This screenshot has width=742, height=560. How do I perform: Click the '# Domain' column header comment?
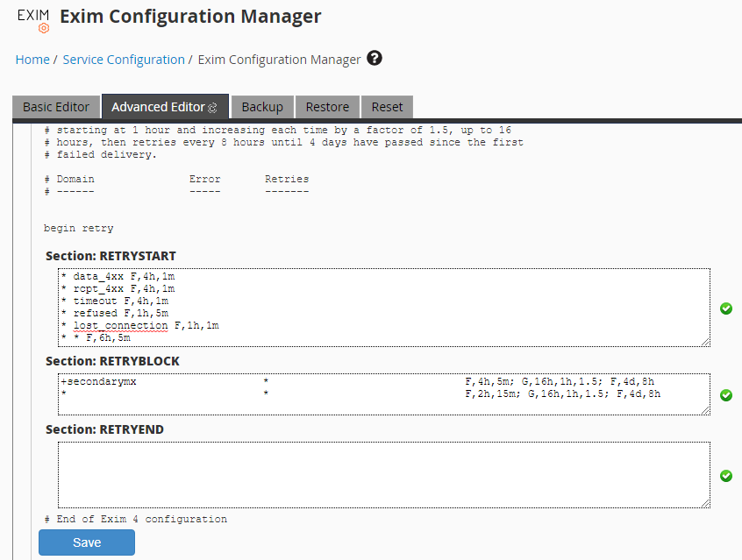click(69, 180)
